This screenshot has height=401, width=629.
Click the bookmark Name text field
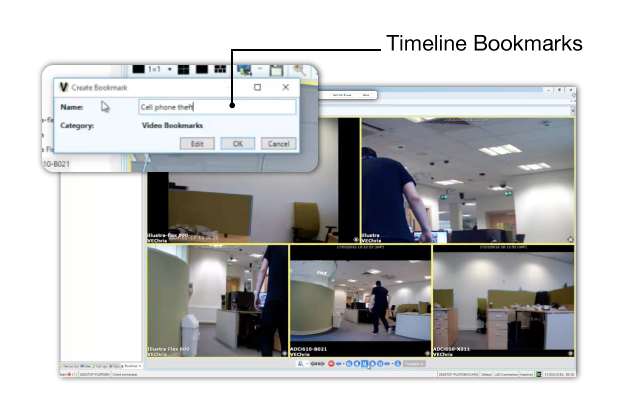coord(217,107)
